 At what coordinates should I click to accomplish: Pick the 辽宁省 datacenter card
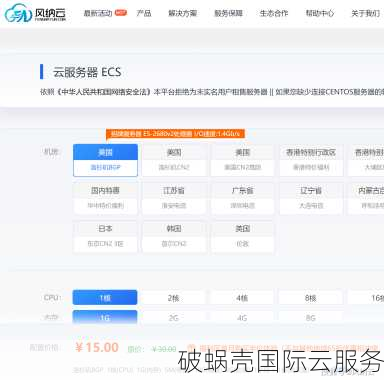point(311,198)
